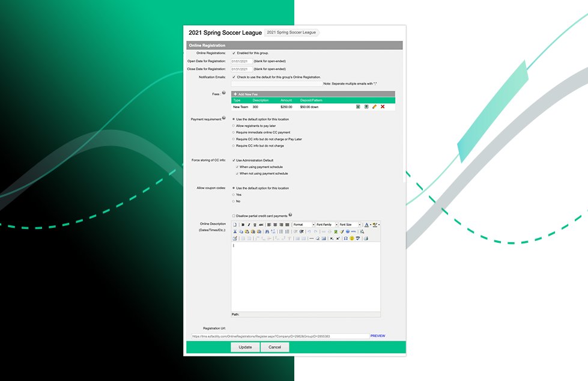588x381 pixels.
Task: Click the Bold icon in editor toolbar
Action: point(243,225)
